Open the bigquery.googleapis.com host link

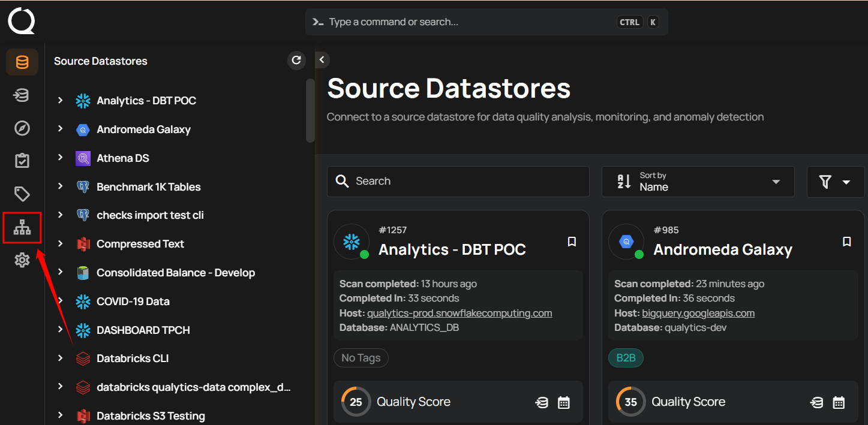click(x=698, y=313)
